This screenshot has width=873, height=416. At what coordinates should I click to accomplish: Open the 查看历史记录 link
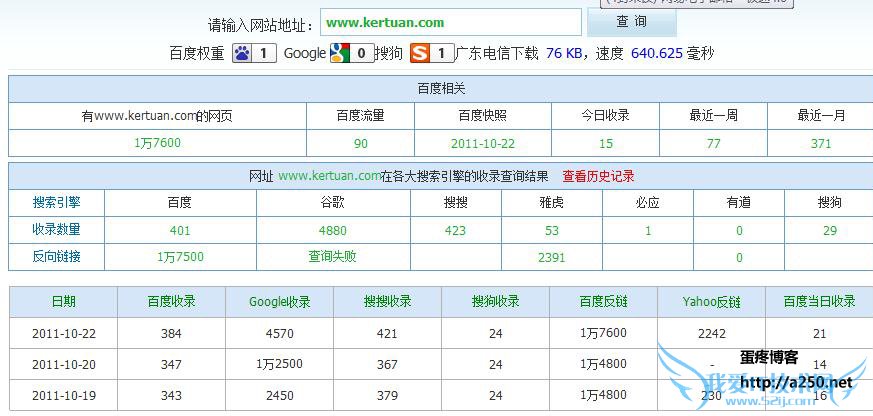coord(599,177)
